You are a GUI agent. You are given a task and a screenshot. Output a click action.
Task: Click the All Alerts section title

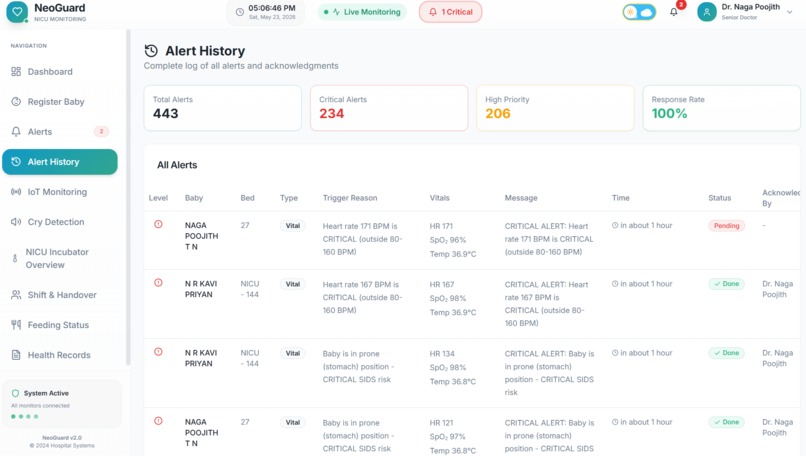click(x=177, y=165)
